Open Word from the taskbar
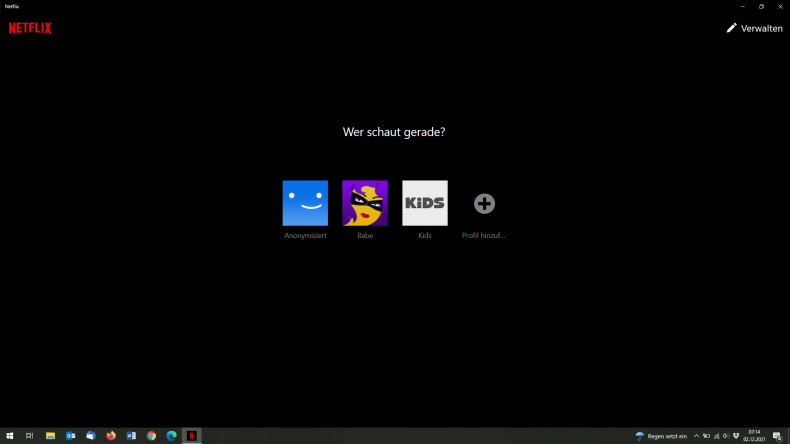Screen dimensions: 790x444 (x=131, y=436)
